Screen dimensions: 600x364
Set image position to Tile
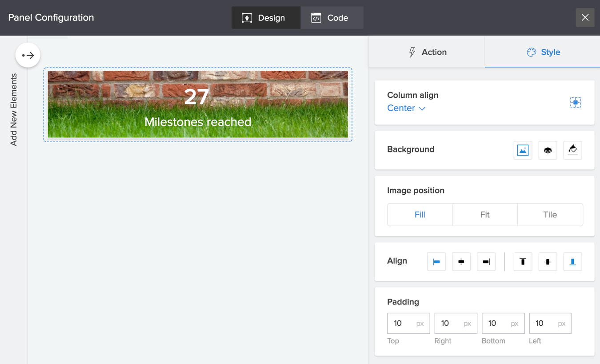550,215
